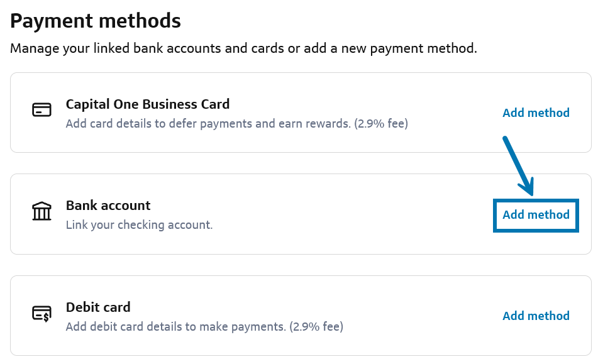Click the "Link your checking account." text
The image size is (598, 364).
click(139, 225)
